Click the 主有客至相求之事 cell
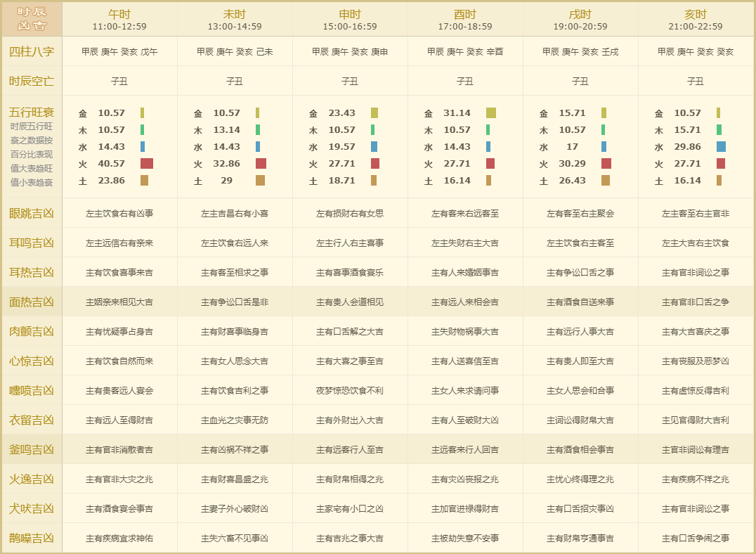Screen dimensions: 756x554 (235, 272)
